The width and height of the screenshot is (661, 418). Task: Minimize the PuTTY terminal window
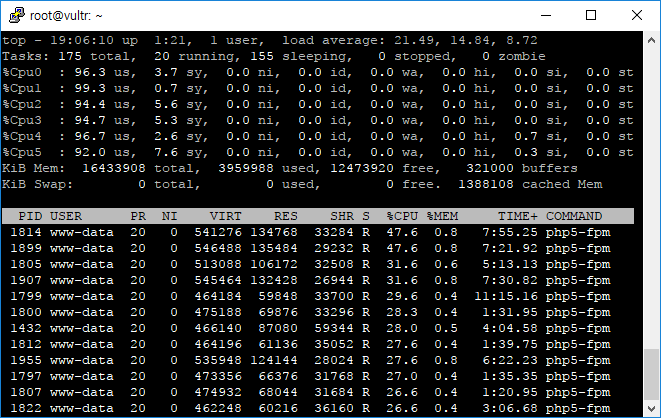(x=544, y=15)
